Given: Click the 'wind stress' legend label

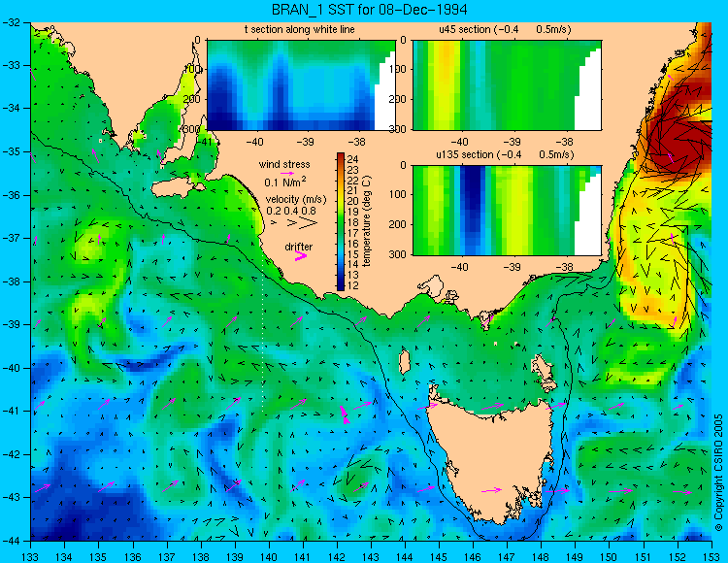Looking at the screenshot, I should point(284,164).
